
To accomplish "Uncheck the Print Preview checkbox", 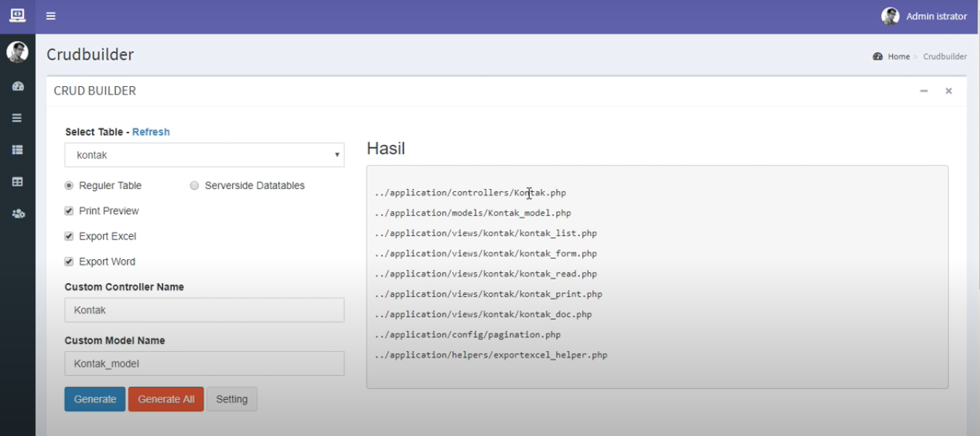I will pos(70,211).
